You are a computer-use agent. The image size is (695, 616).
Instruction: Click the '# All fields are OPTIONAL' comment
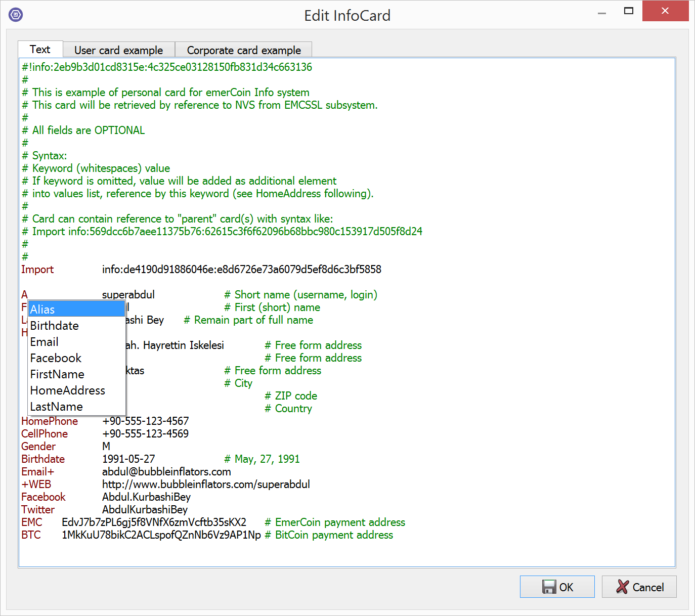tap(83, 130)
